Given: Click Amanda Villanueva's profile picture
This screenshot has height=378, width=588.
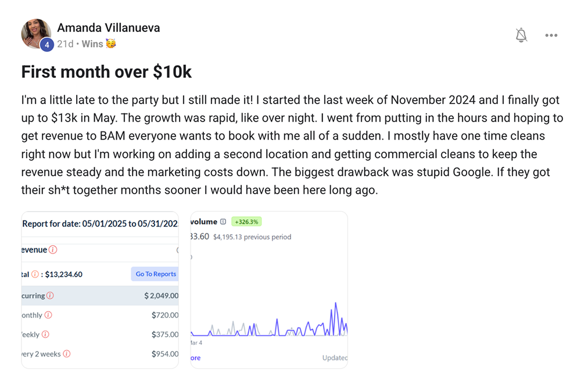Looking at the screenshot, I should (x=36, y=33).
